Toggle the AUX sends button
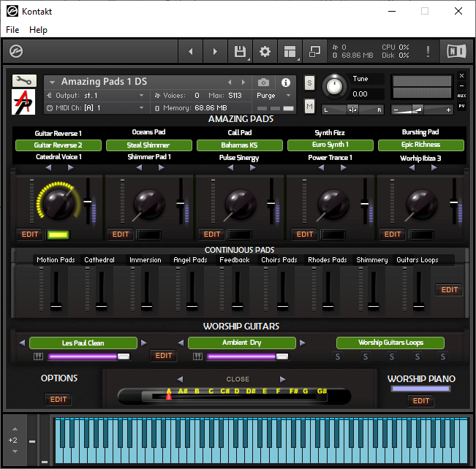 [461, 96]
